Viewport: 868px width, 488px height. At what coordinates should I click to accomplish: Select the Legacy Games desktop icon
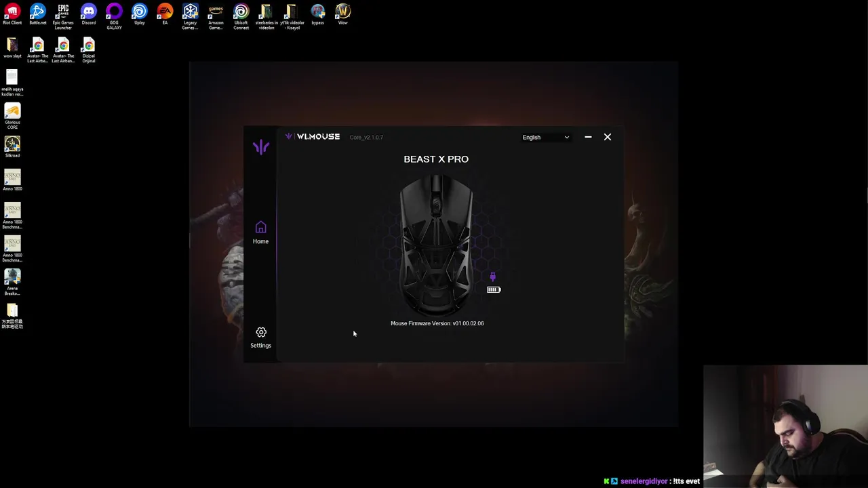click(x=191, y=17)
